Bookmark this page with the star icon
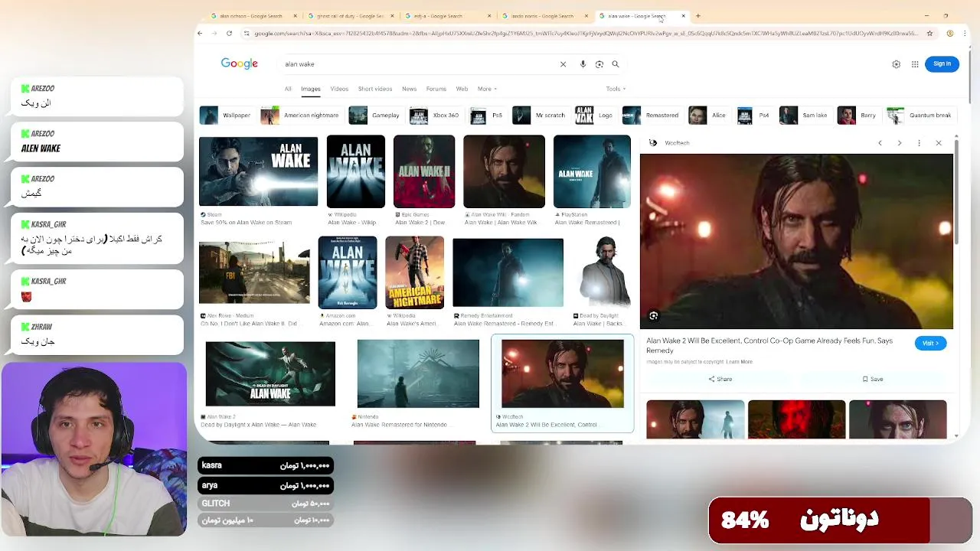This screenshot has width=980, height=551. point(929,34)
